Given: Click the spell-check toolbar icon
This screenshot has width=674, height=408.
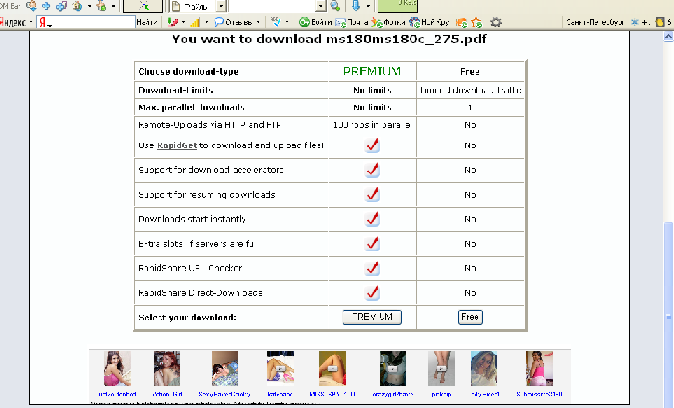Looking at the screenshot, I should (x=276, y=22).
